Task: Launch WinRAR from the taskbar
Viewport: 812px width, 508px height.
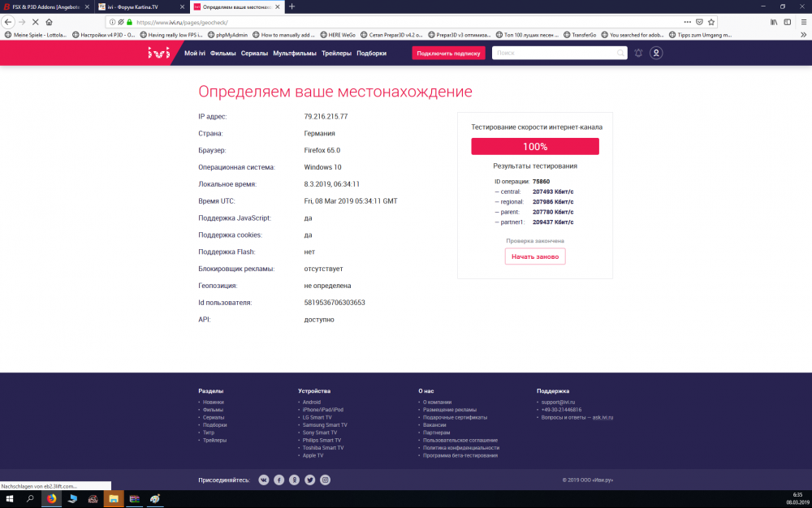Action: 134,498
